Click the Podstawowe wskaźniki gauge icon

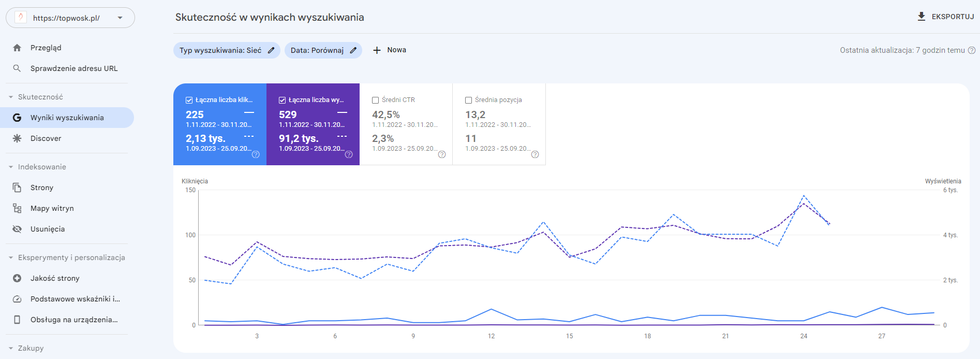point(17,299)
